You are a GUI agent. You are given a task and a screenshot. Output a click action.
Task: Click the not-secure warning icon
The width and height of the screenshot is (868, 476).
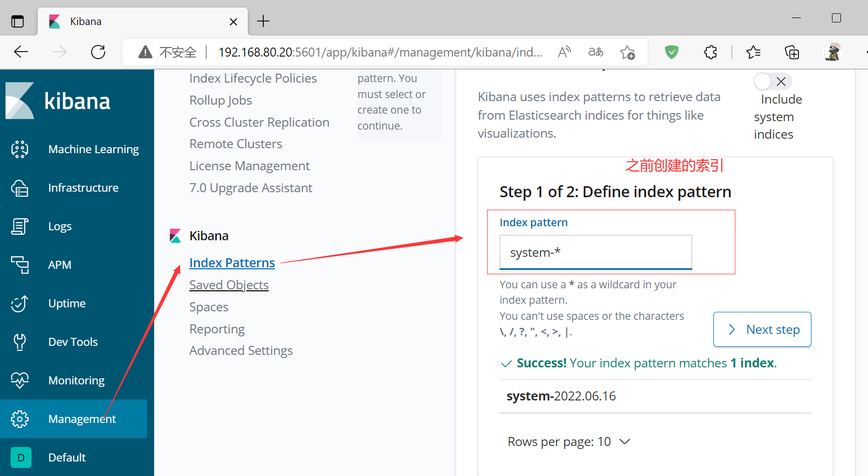pyautogui.click(x=145, y=52)
